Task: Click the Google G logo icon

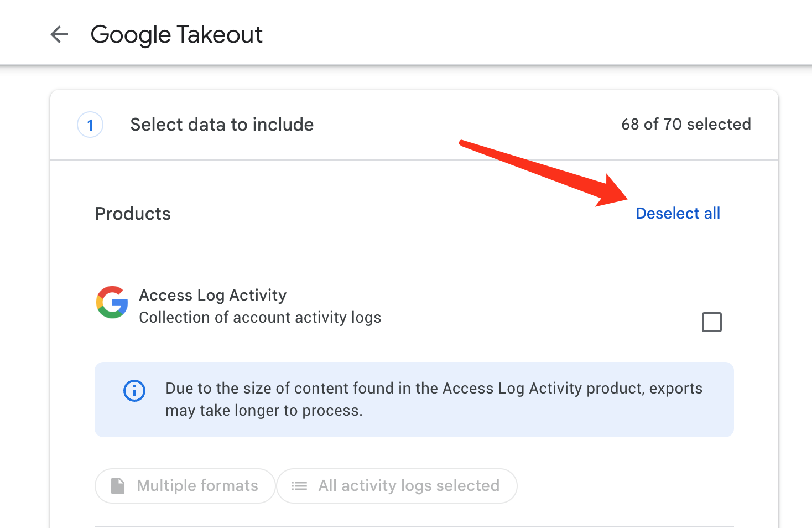Action: pyautogui.click(x=112, y=302)
